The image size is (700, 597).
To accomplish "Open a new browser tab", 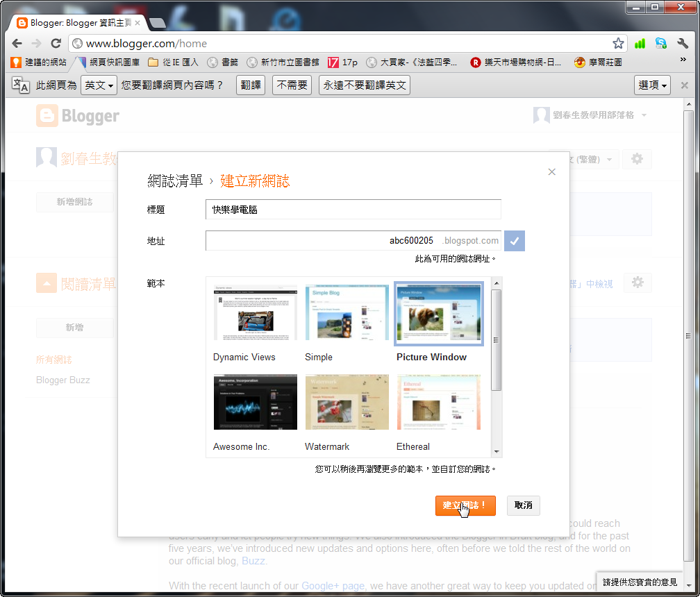I will point(157,23).
